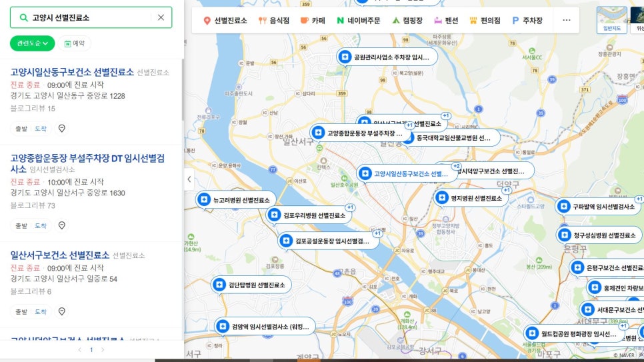
Task: Select 선별진료소 category tab
Action: click(x=225, y=20)
